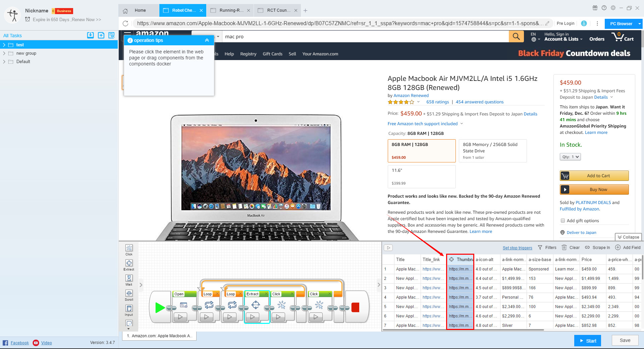The height and width of the screenshot is (349, 644).
Task: Collapse the operation tips panel
Action: [x=207, y=40]
